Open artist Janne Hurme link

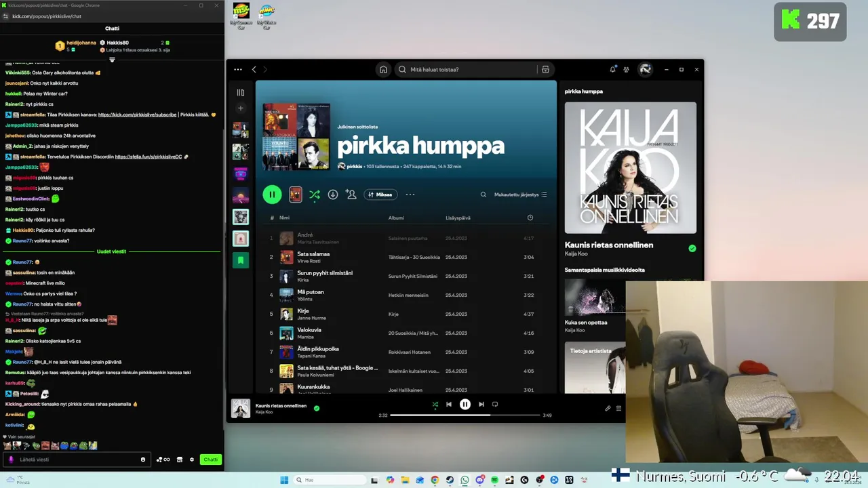[311, 318]
